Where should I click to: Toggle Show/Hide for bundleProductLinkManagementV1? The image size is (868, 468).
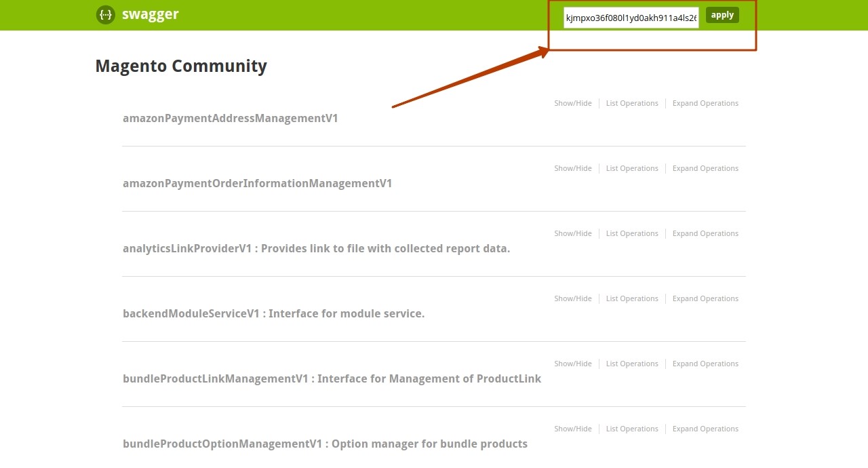[x=572, y=364]
